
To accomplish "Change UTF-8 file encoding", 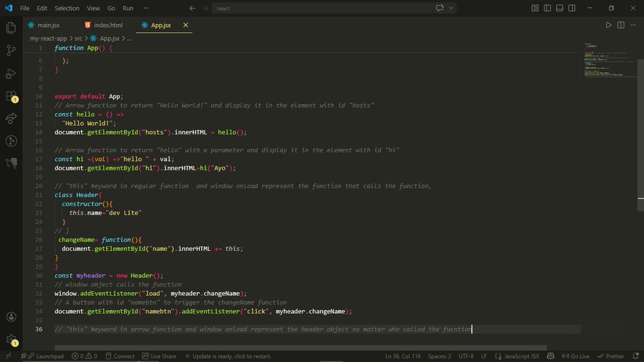I will 466,356.
